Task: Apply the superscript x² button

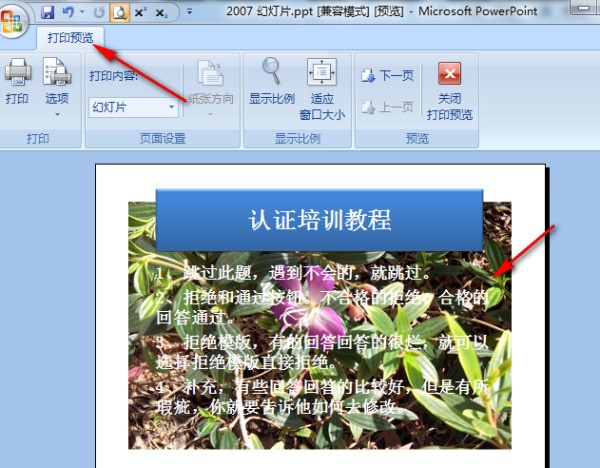Action: (140, 12)
